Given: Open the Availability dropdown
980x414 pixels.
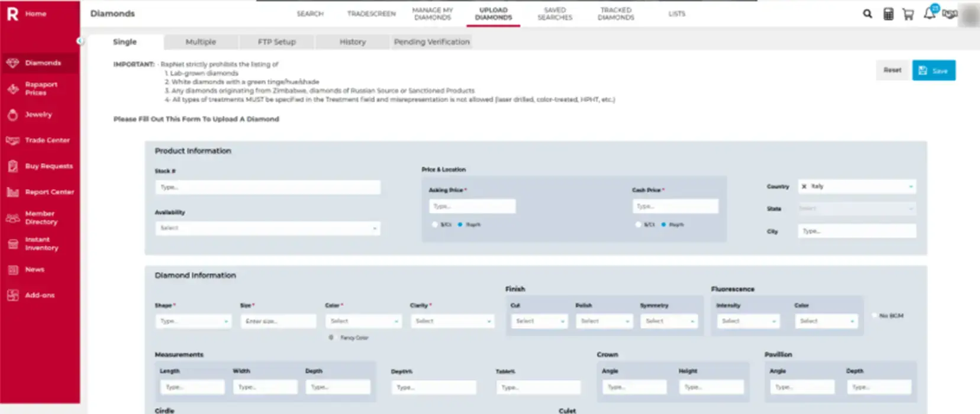Looking at the screenshot, I should [x=267, y=228].
